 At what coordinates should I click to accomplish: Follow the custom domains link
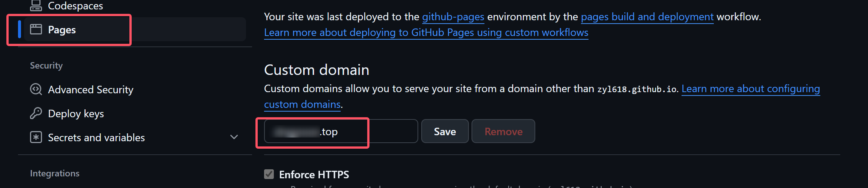tap(302, 104)
